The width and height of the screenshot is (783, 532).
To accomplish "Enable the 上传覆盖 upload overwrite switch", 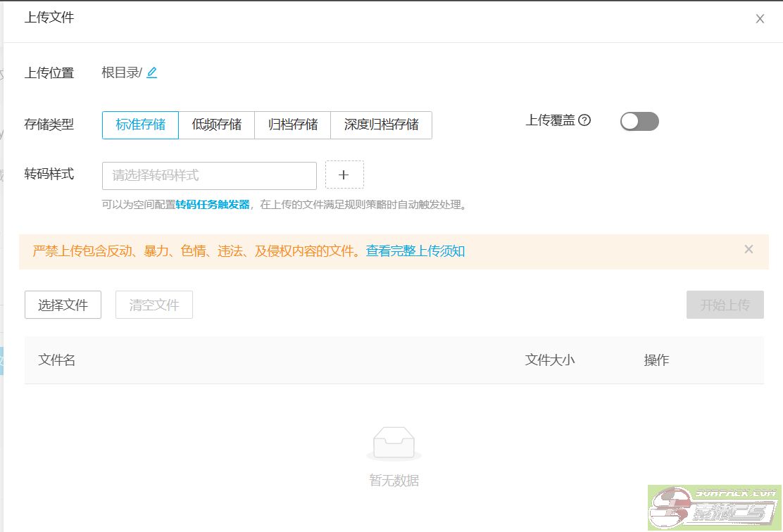I will coord(639,121).
